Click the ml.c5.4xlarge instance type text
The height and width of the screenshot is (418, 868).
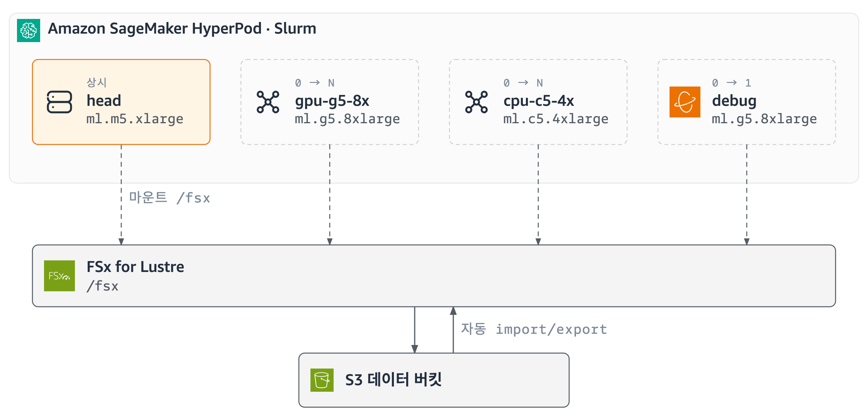(x=556, y=119)
